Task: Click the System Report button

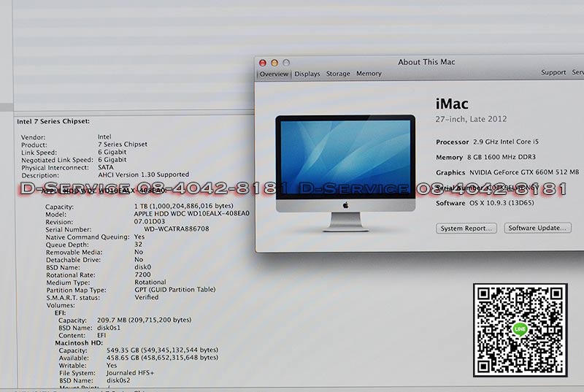Action: (x=466, y=228)
